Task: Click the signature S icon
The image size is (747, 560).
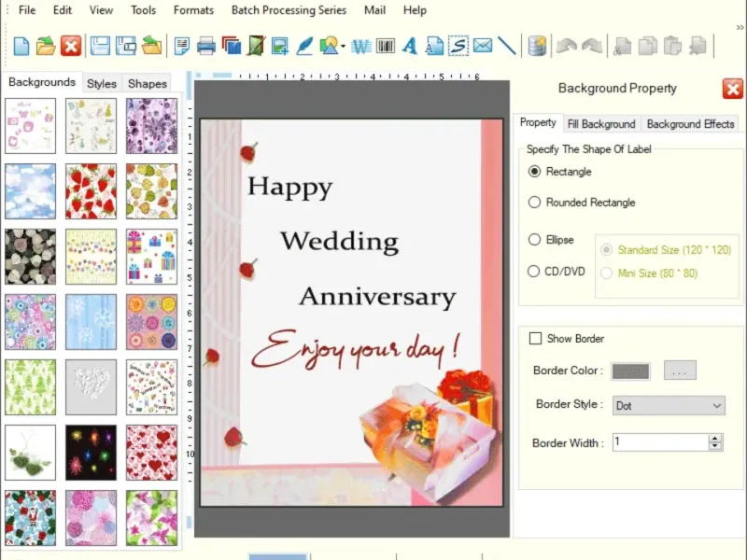Action: click(458, 46)
